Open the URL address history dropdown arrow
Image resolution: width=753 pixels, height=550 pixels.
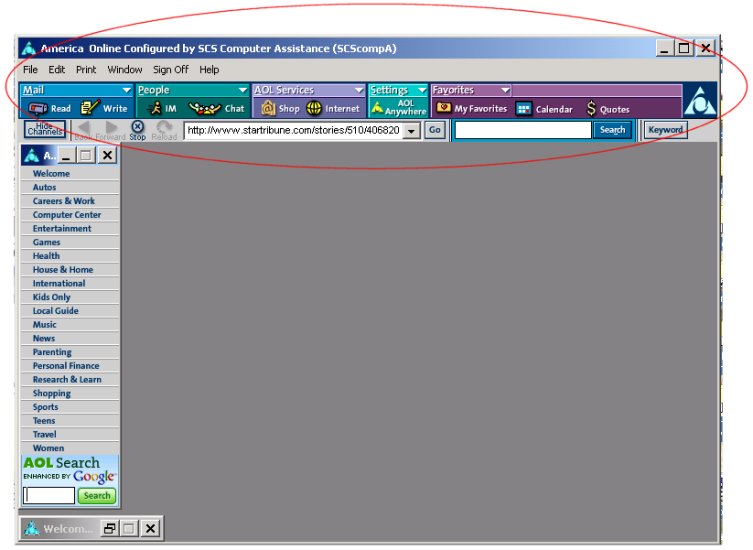[412, 130]
